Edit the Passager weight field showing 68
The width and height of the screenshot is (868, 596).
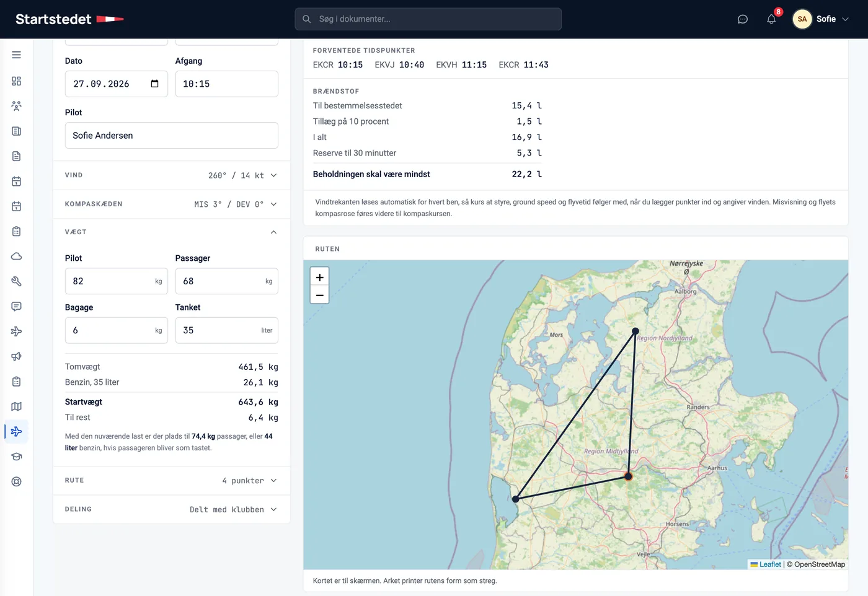227,281
